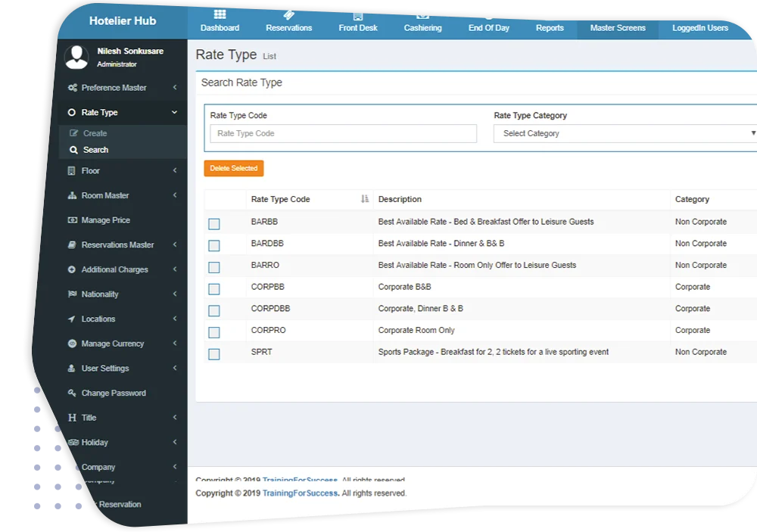The width and height of the screenshot is (757, 532).
Task: Click the Delete Selected button
Action: (x=234, y=169)
